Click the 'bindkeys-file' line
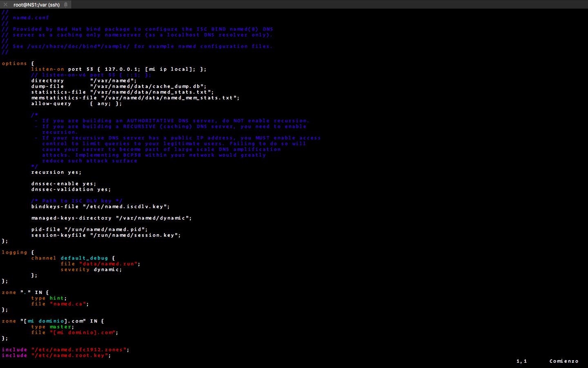The height and width of the screenshot is (368, 588). pyautogui.click(x=100, y=206)
